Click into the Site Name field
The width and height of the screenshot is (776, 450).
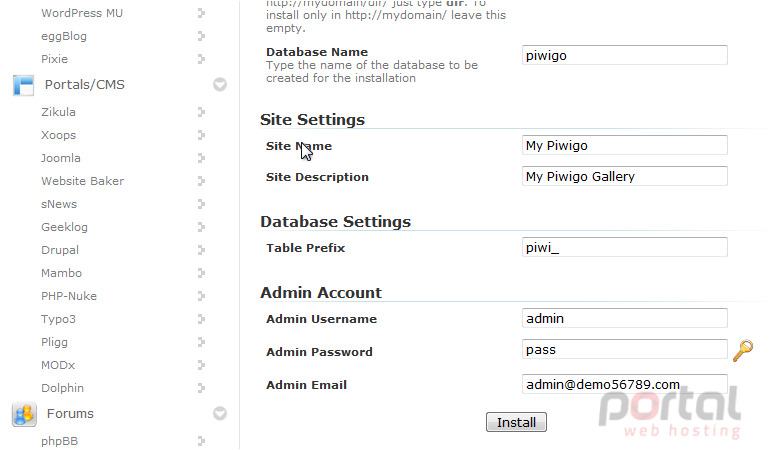[x=625, y=145]
